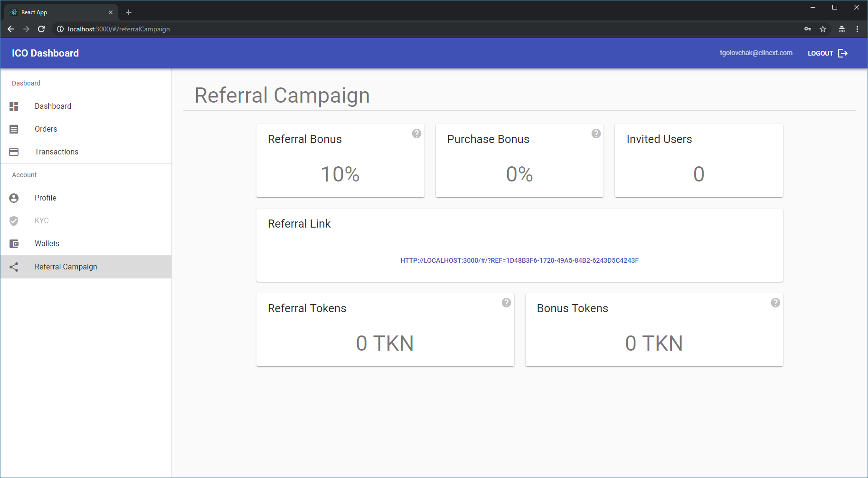Click the Transactions card icon

point(14,152)
